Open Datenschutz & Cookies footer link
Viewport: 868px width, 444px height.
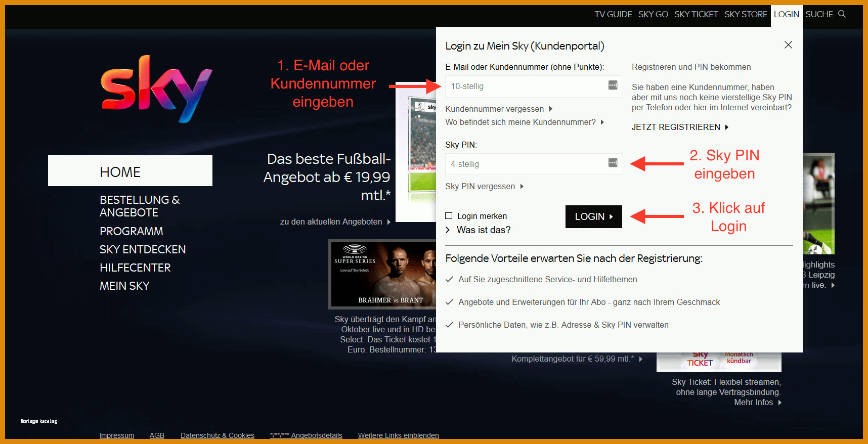coord(218,435)
